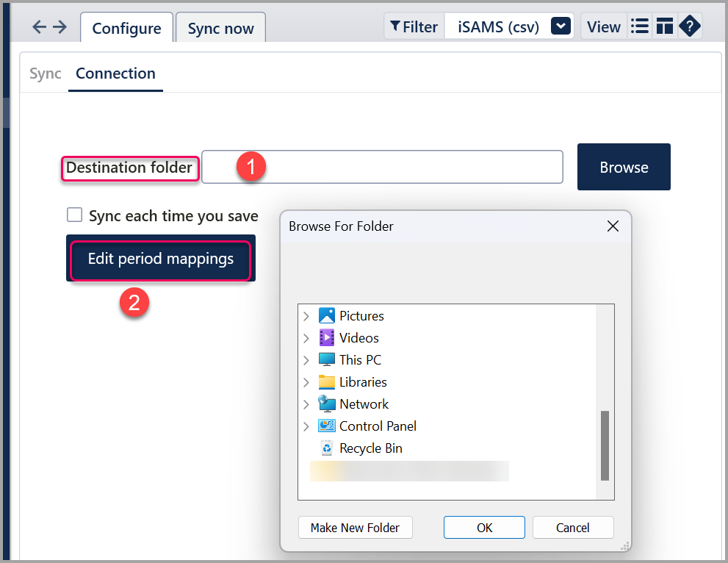Select the Pictures tree item label
728x563 pixels.
(361, 316)
